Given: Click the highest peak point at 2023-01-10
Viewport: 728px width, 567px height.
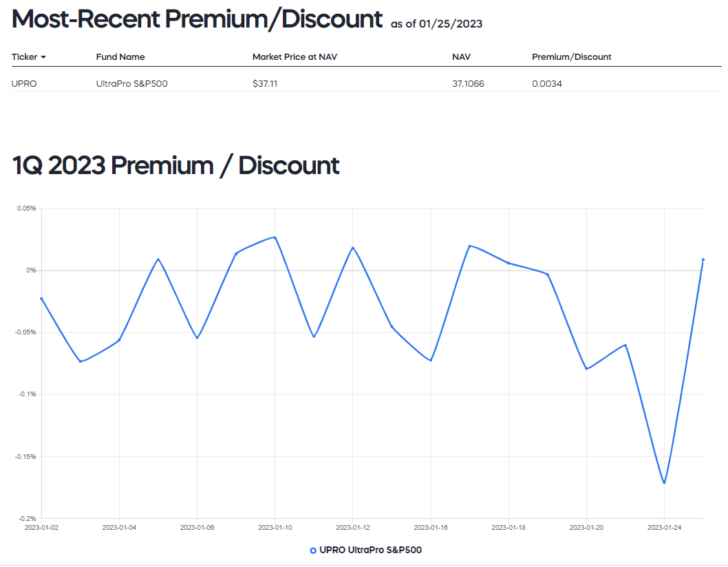Looking at the screenshot, I should click(x=275, y=237).
